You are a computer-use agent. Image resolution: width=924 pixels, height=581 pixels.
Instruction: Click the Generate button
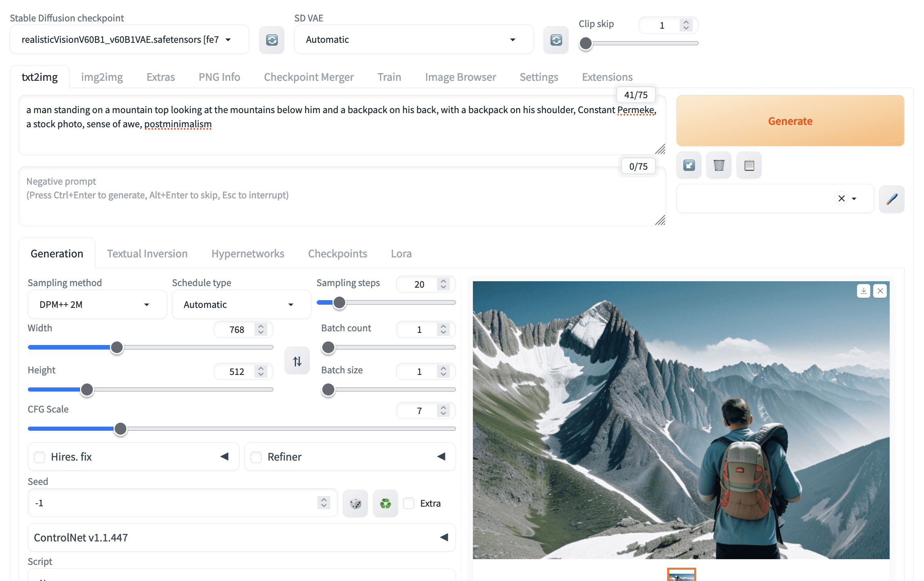pos(790,121)
